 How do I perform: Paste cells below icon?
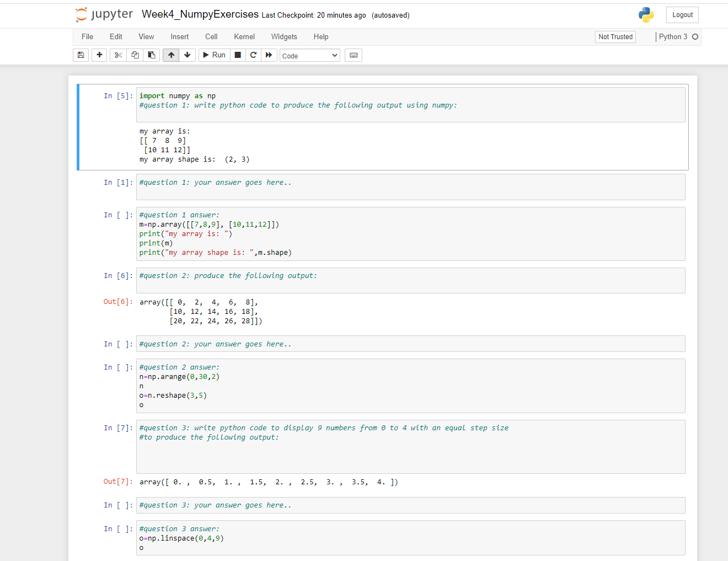point(152,55)
